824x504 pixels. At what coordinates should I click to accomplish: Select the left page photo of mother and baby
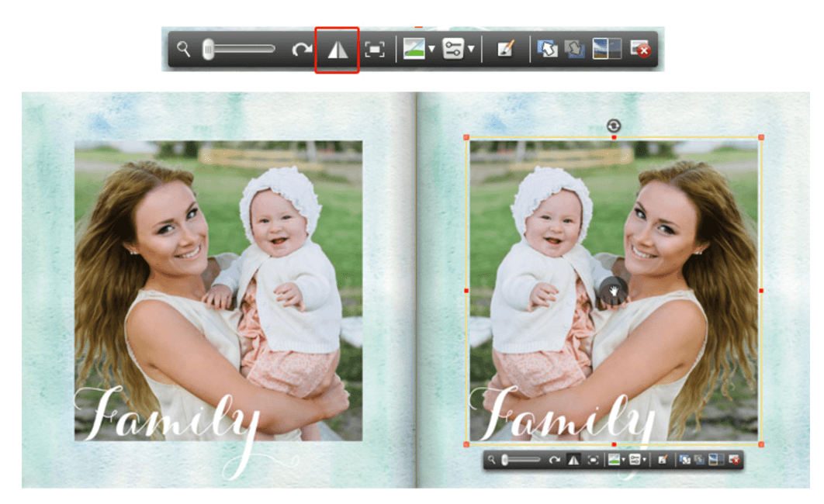tap(218, 290)
